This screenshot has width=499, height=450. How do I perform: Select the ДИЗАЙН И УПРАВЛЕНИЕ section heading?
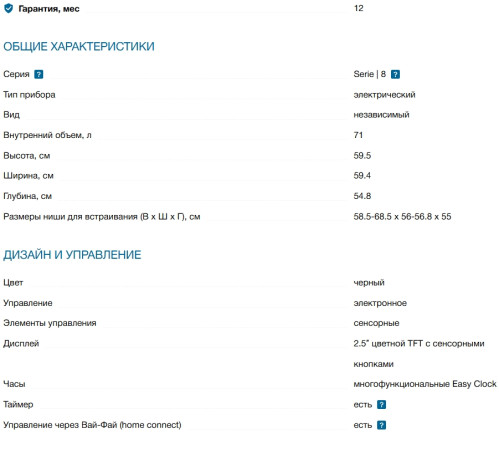coord(72,255)
